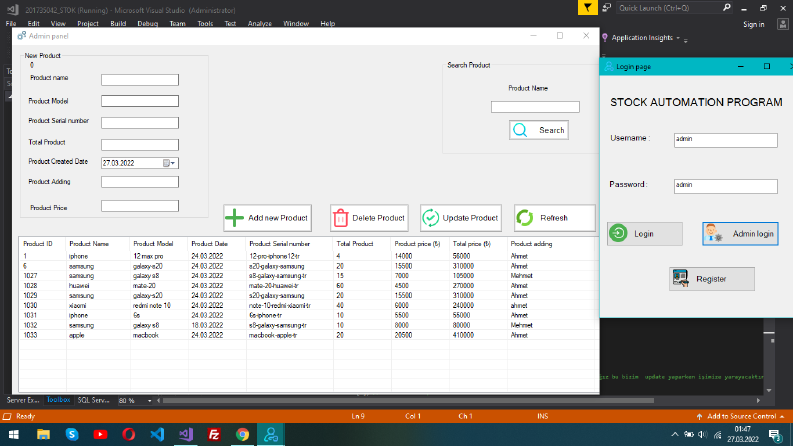Open the Team menu
Image resolution: width=793 pixels, height=446 pixels.
178,24
